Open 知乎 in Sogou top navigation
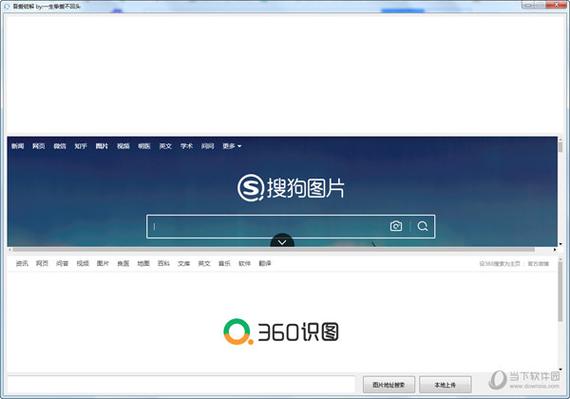Viewport: 570px width, 399px height. click(x=81, y=146)
